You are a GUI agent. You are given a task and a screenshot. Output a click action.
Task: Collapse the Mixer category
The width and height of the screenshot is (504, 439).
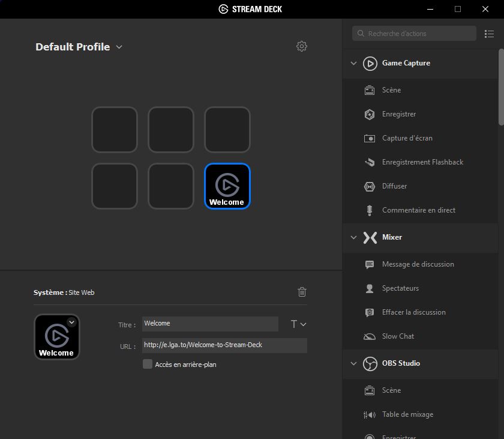(x=353, y=238)
